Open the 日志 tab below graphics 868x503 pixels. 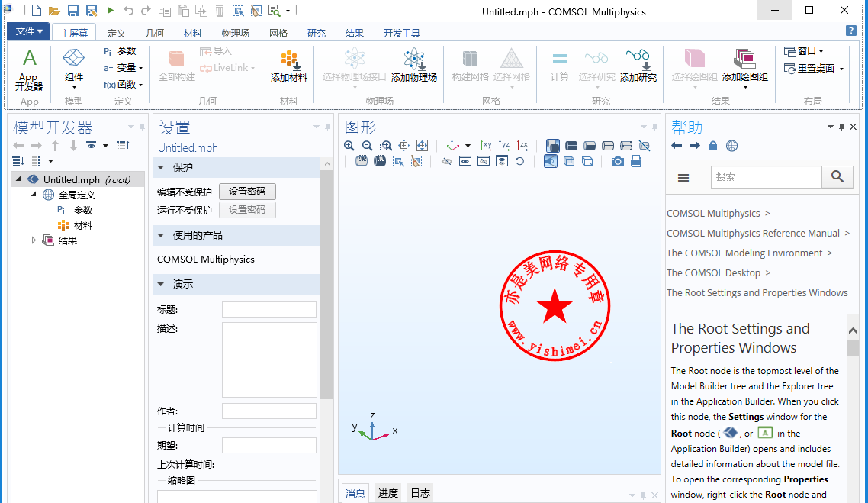point(420,493)
